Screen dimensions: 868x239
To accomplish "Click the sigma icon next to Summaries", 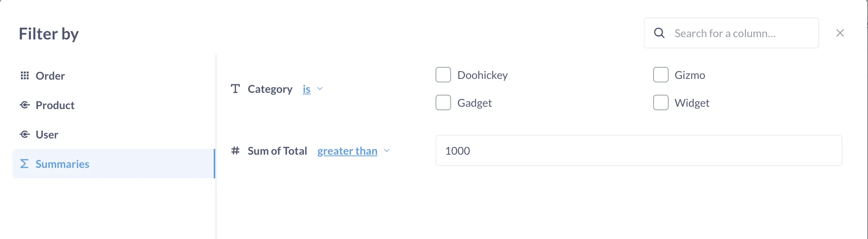I will tap(25, 164).
